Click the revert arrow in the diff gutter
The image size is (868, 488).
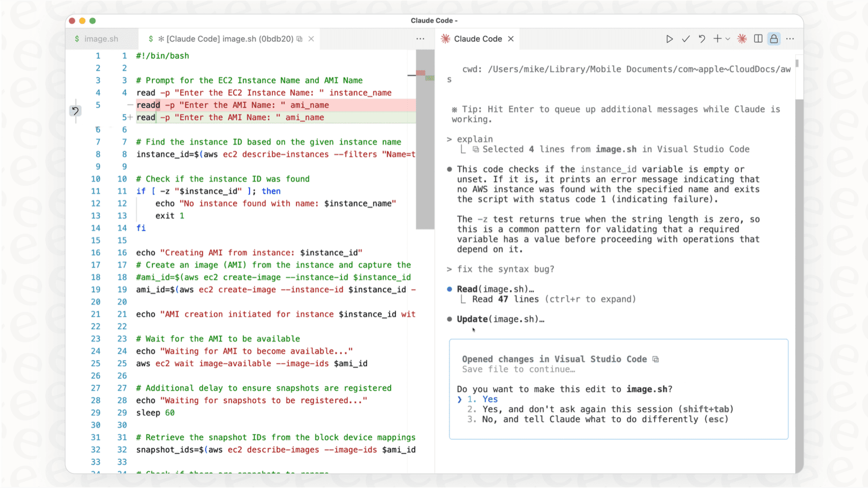(x=75, y=111)
